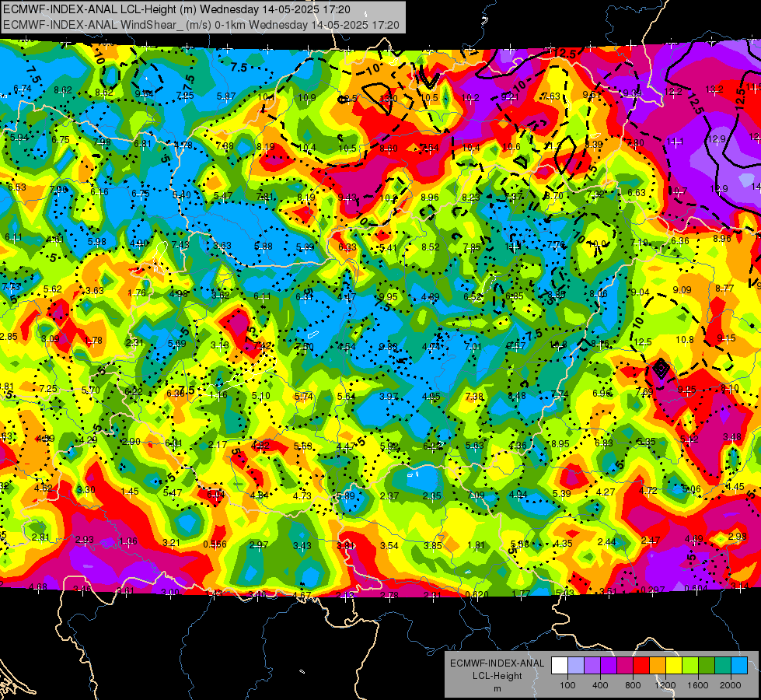Click the dark green legend swatch

pos(706,666)
